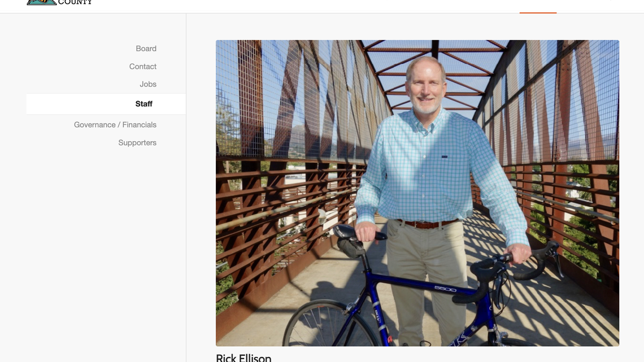This screenshot has width=644, height=362.
Task: Click the orange-underlined active top navigation item
Action: tap(538, 6)
